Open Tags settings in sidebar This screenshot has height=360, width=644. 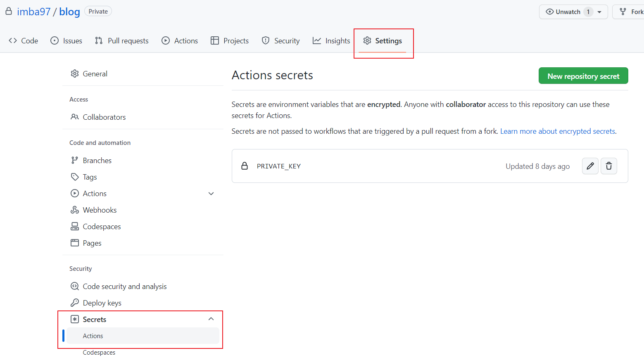[x=90, y=177]
